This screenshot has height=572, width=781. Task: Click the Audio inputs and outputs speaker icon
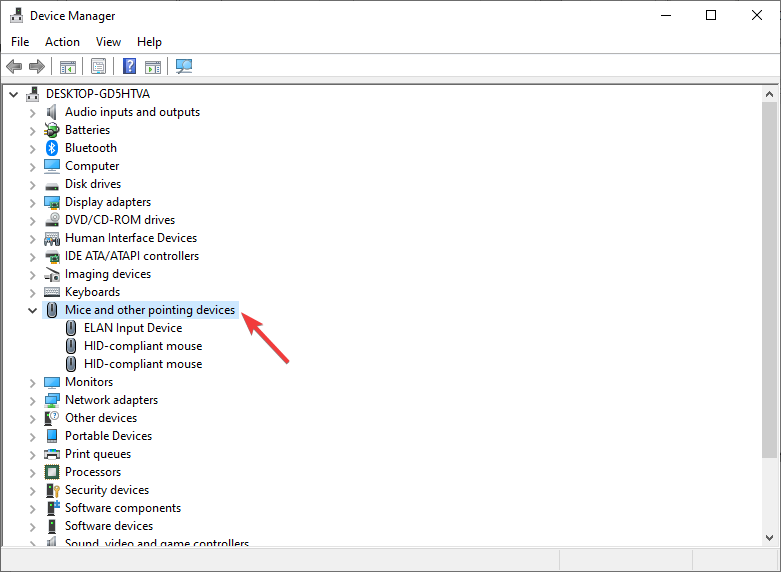click(52, 112)
